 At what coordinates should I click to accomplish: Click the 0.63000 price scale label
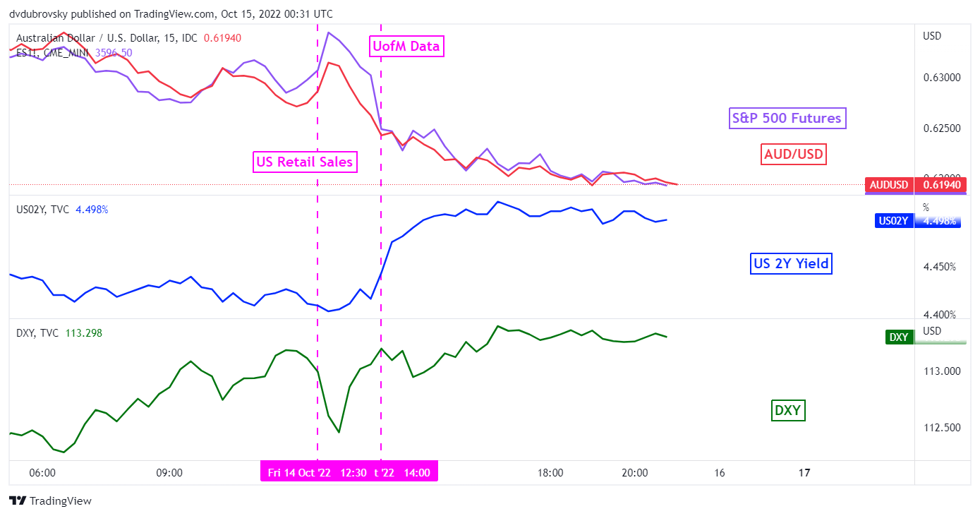[x=942, y=78]
